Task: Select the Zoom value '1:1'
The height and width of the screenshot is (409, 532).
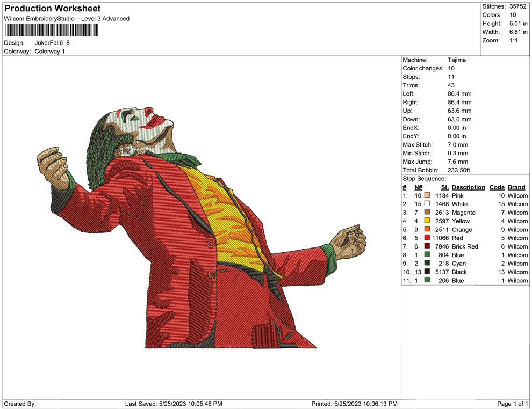Action: click(513, 40)
